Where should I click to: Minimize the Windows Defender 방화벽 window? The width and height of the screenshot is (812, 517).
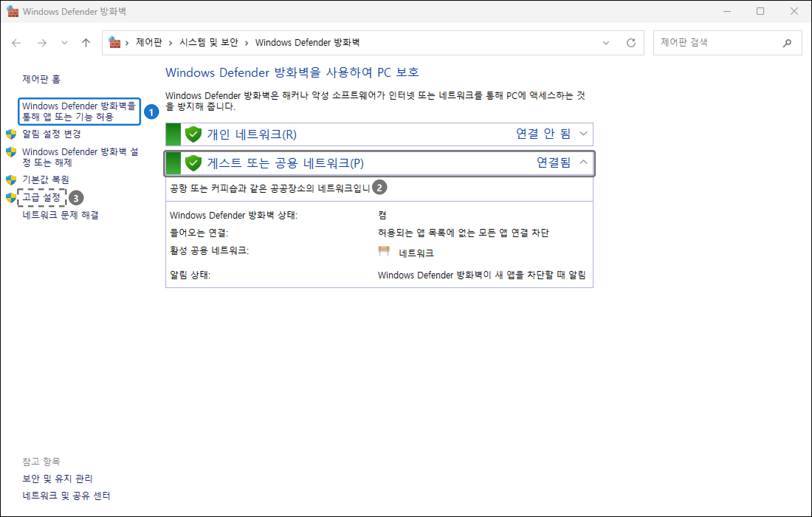pyautogui.click(x=727, y=11)
